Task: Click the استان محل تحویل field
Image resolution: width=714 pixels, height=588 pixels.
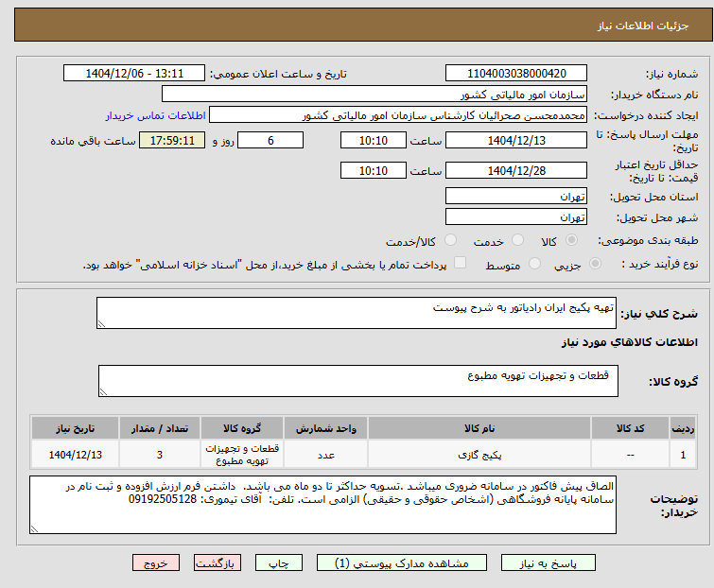Action: click(516, 196)
